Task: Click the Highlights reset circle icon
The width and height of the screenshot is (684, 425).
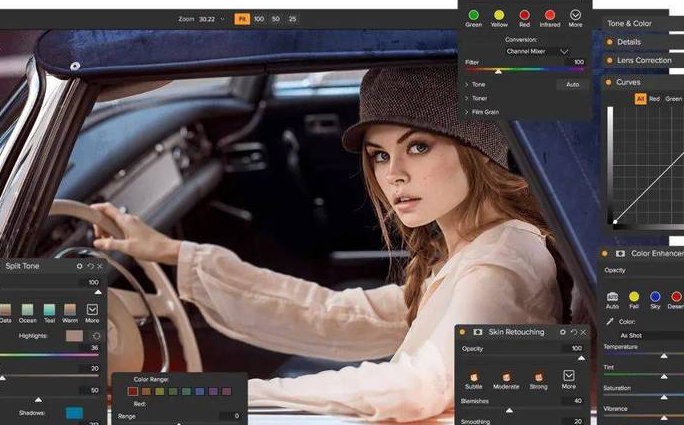Action: tap(96, 336)
